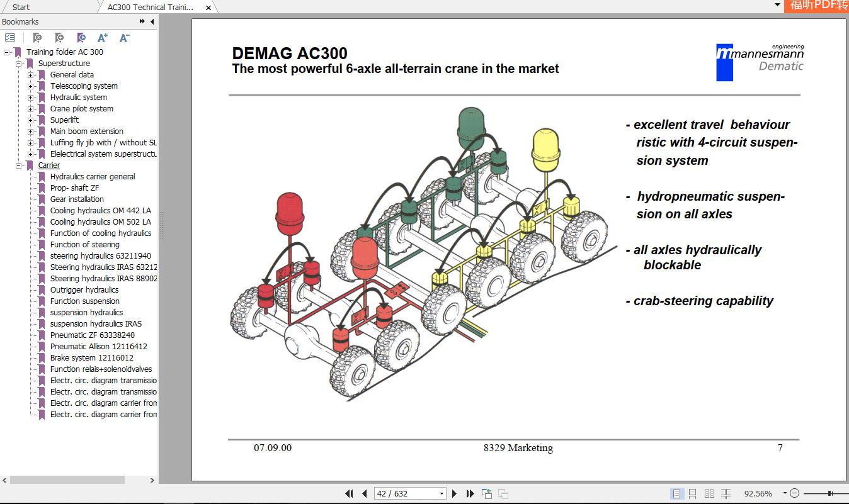Click the zoom out minus control
849x504 pixels.
(x=795, y=493)
